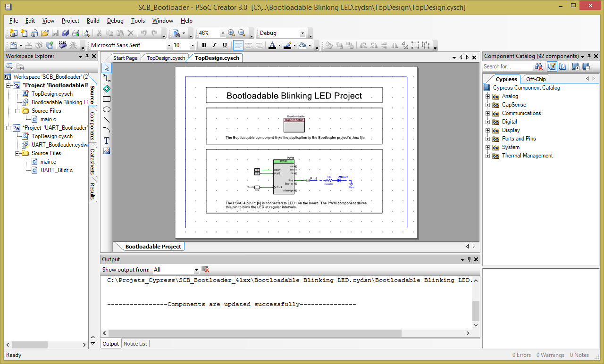Open the zoom percentage dropdown
Image resolution: width=604 pixels, height=364 pixels.
click(222, 33)
